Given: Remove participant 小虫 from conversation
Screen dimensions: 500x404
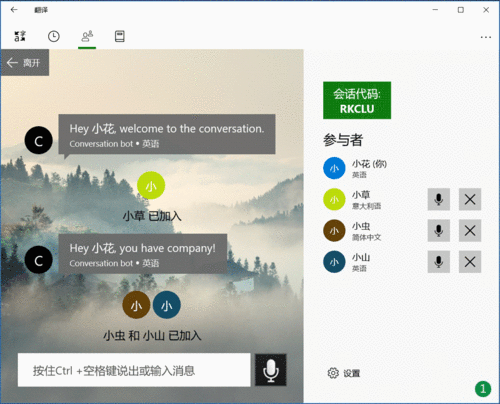Looking at the screenshot, I should (x=470, y=230).
